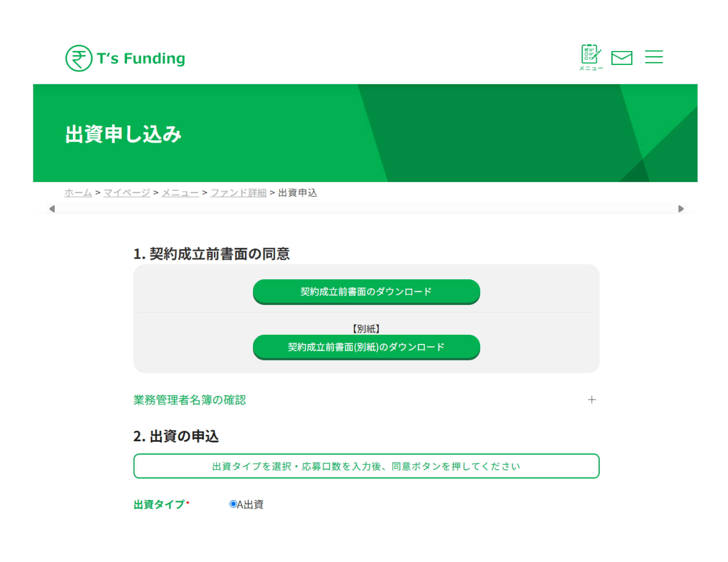Navigate to メニュー breadcrumb link

tap(180, 193)
